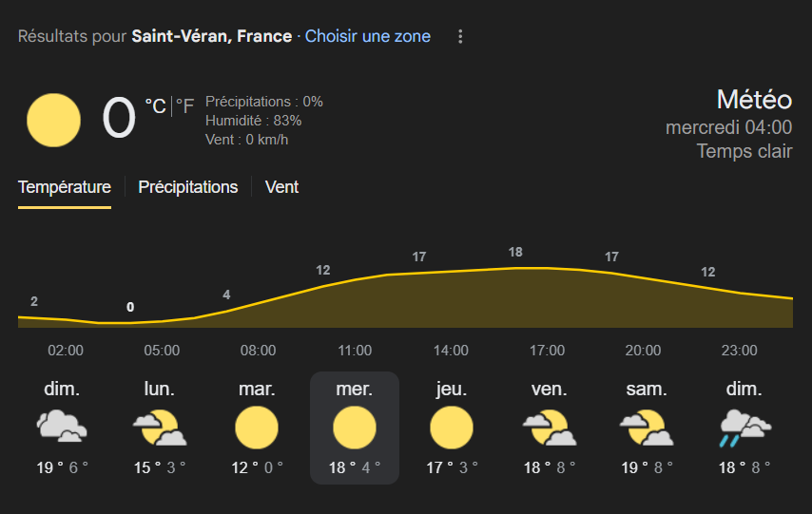Click the 18 degree peak on graph
The height and width of the screenshot is (514, 812).
coord(515,252)
